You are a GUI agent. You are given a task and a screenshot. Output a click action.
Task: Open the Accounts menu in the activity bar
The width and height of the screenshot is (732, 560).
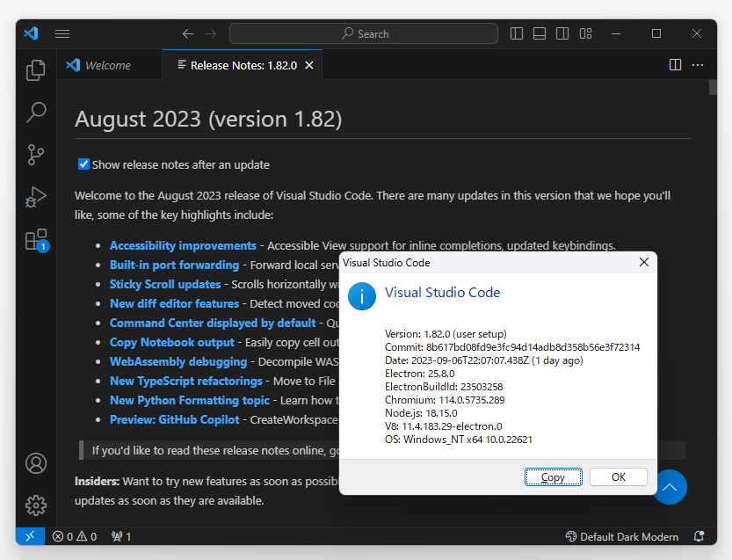click(x=35, y=463)
